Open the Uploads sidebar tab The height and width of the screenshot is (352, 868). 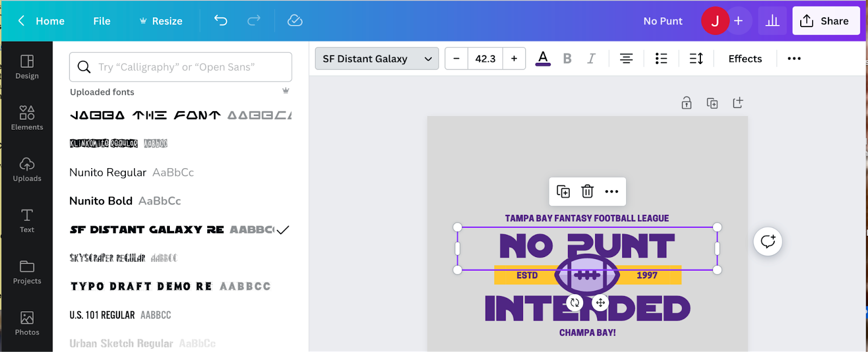pyautogui.click(x=27, y=170)
